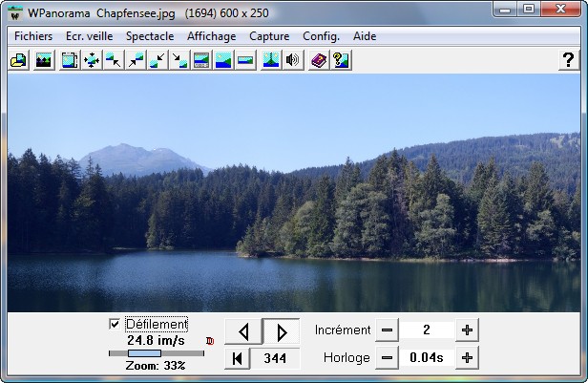Move window to the bottom-left corner icon
588x383 pixels.
click(x=157, y=60)
